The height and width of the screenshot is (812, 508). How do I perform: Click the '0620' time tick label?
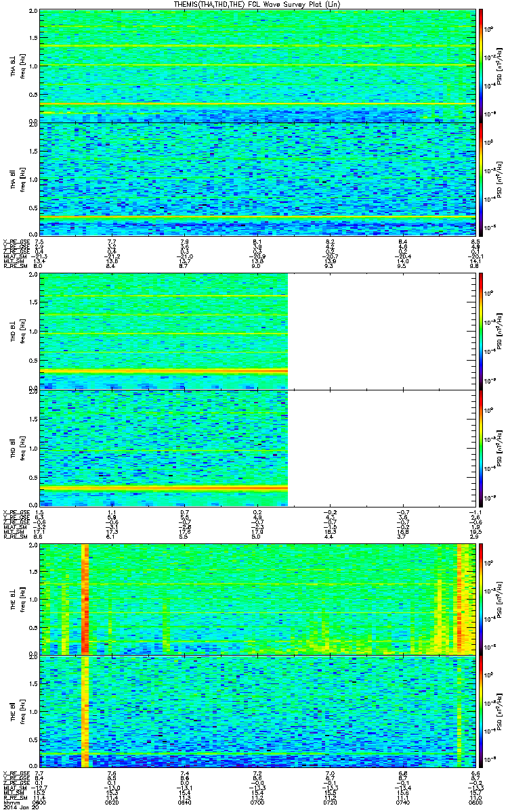112,803
